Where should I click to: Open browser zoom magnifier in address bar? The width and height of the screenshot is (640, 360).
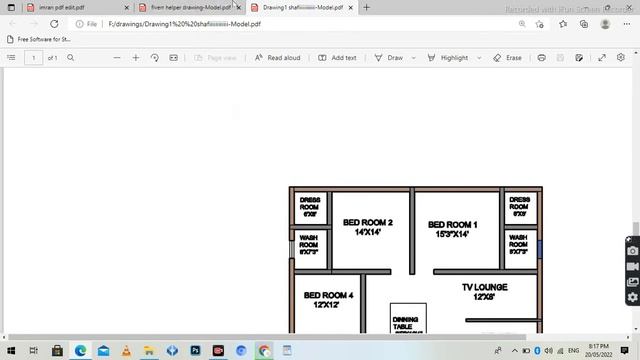click(522, 24)
